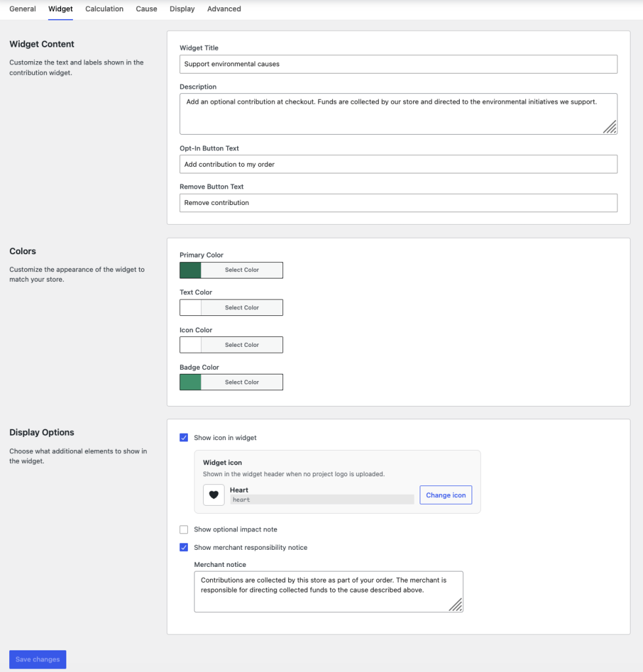This screenshot has width=643, height=672.
Task: Switch to the Advanced tab
Action: pos(224,9)
